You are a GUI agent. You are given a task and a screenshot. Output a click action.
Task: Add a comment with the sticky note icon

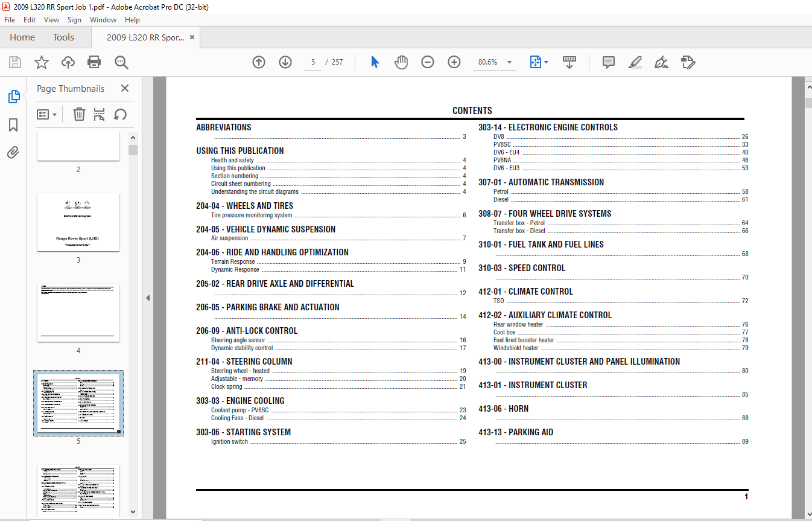coord(609,62)
